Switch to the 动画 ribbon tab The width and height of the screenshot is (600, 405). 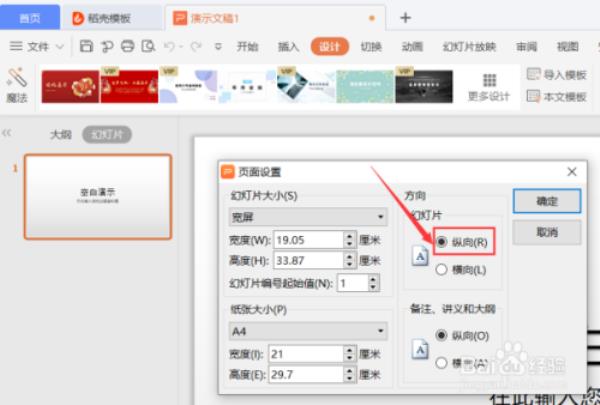412,46
